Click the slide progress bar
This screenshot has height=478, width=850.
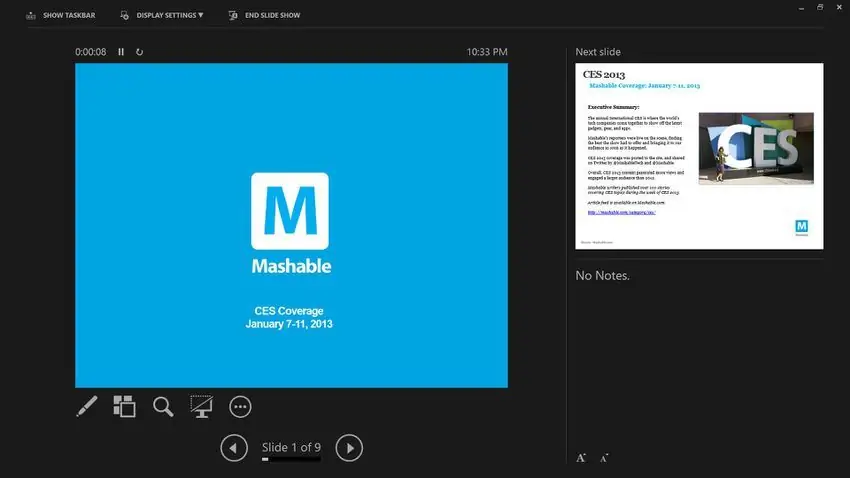click(x=291, y=459)
